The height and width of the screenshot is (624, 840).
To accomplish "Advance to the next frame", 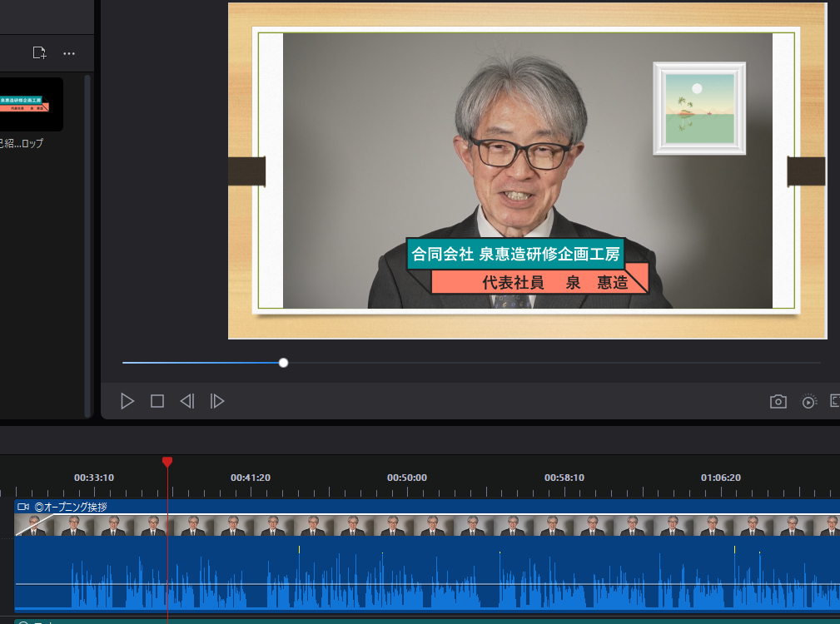I will click(x=217, y=401).
